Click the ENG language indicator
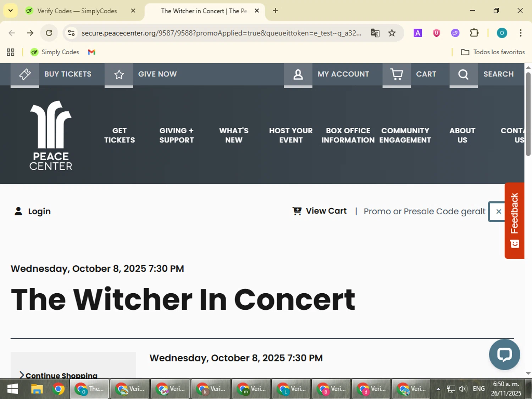532x399 pixels. (479, 389)
